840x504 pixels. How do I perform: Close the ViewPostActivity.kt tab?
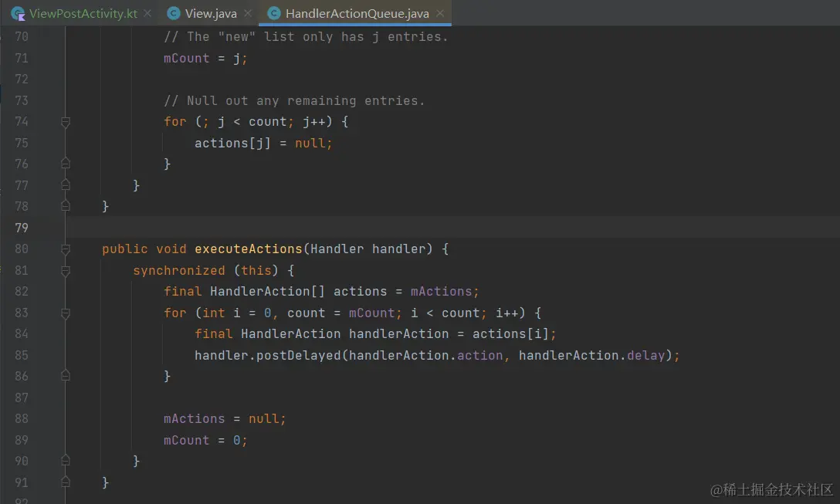[x=147, y=13]
